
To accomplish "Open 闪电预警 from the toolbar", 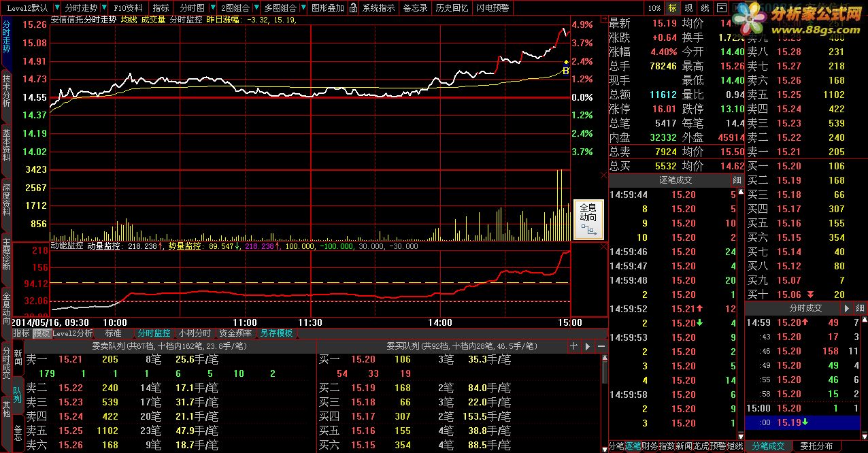I will coord(493,8).
